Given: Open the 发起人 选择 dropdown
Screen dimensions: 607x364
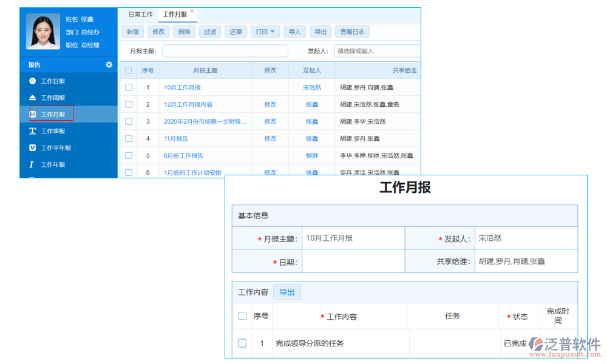Looking at the screenshot, I should pyautogui.click(x=378, y=50).
